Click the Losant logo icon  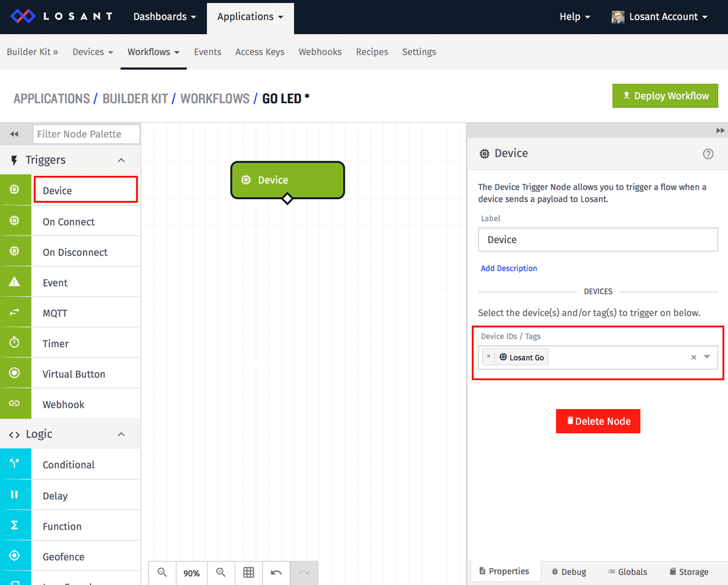click(24, 16)
